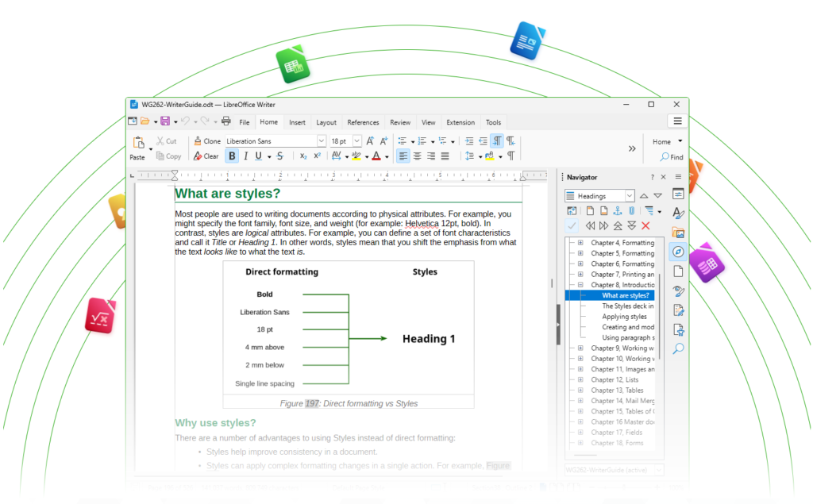Switch to the Review tab

pos(400,122)
